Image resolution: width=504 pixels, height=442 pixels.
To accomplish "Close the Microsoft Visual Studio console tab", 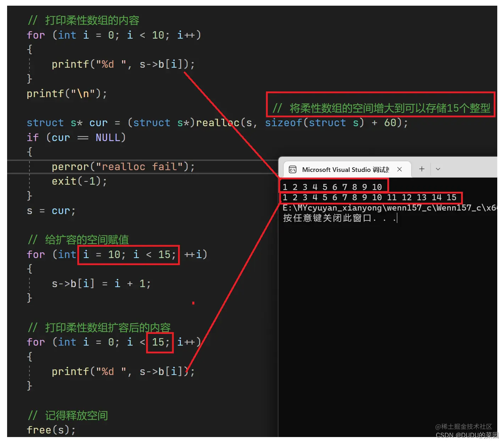I will click(399, 169).
